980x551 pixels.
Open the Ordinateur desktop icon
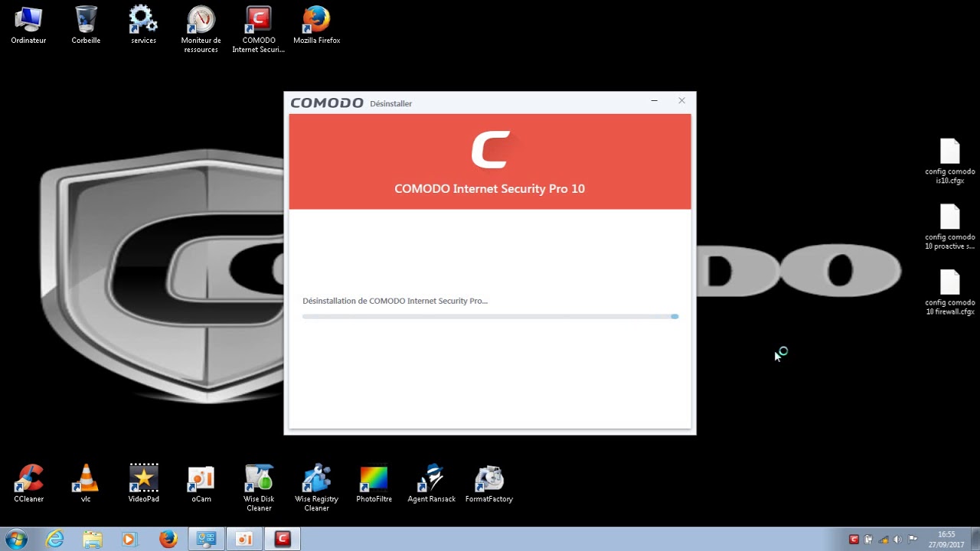pyautogui.click(x=28, y=25)
